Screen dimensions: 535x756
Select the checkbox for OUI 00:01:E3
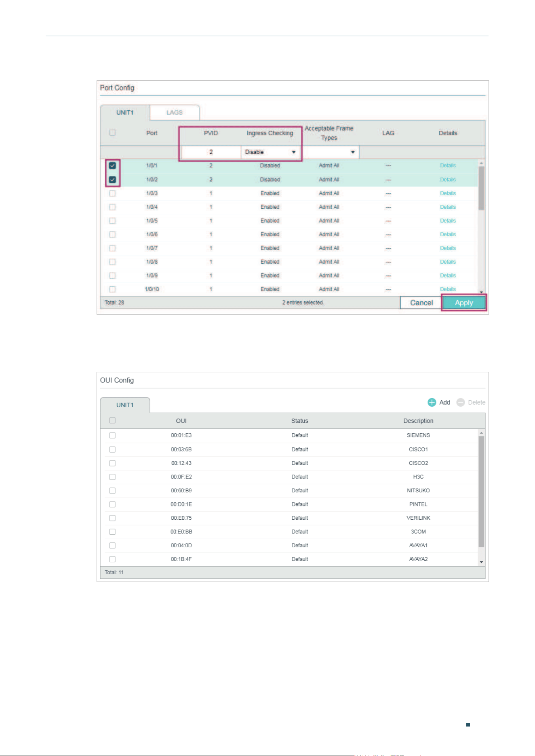tap(112, 435)
